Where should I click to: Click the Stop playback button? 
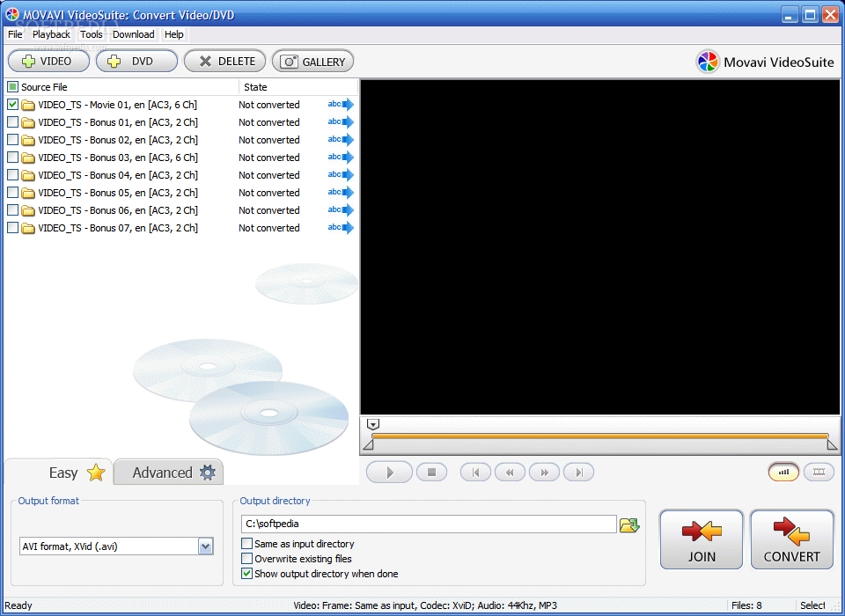[x=431, y=472]
